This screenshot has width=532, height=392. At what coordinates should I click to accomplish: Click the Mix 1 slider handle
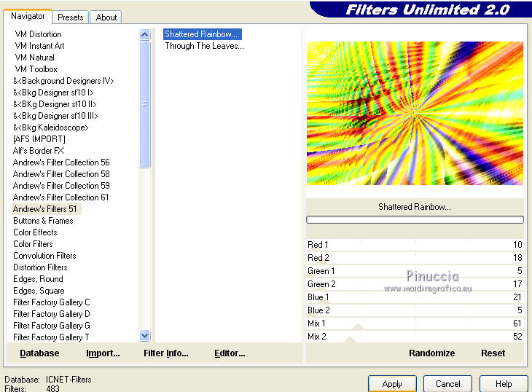tap(359, 327)
